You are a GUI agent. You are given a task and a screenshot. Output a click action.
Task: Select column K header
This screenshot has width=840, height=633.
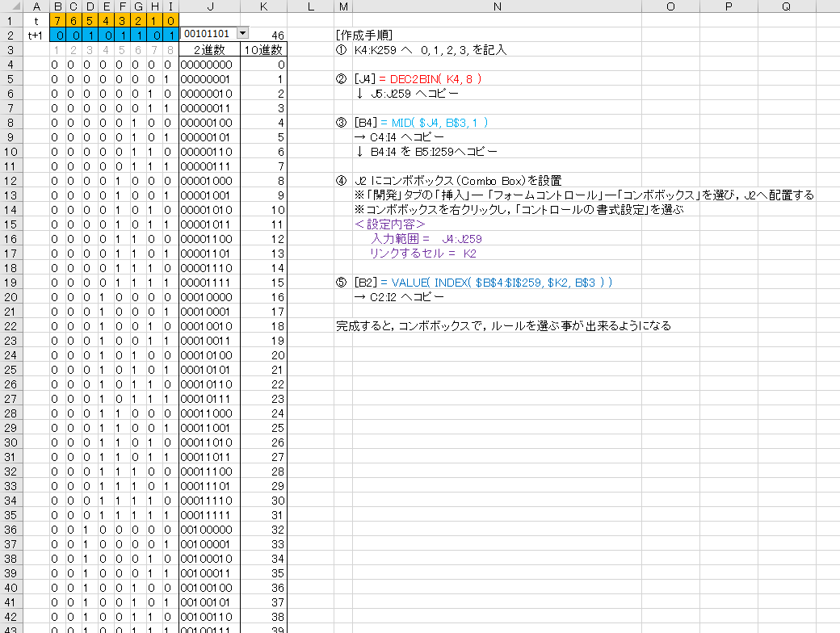coord(263,6)
